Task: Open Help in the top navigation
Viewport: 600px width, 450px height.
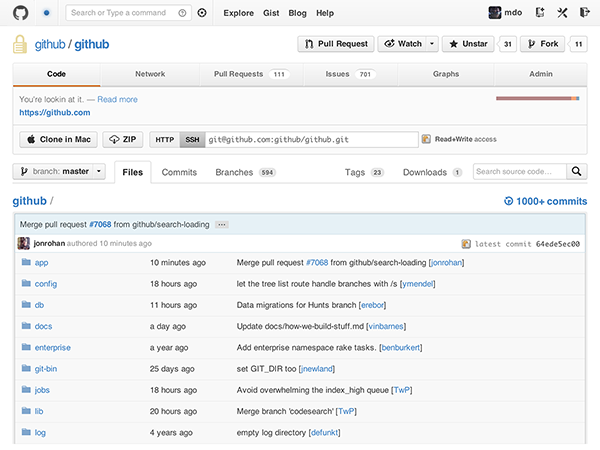Action: [x=325, y=13]
